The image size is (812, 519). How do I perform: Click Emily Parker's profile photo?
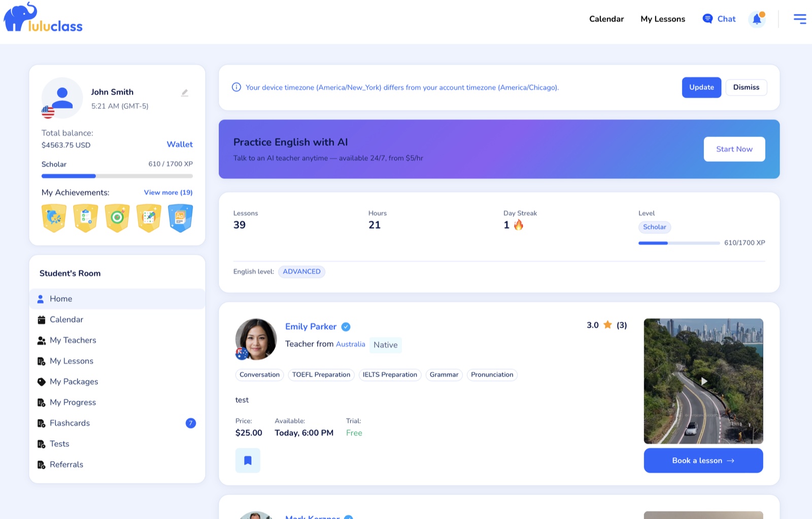tap(256, 339)
